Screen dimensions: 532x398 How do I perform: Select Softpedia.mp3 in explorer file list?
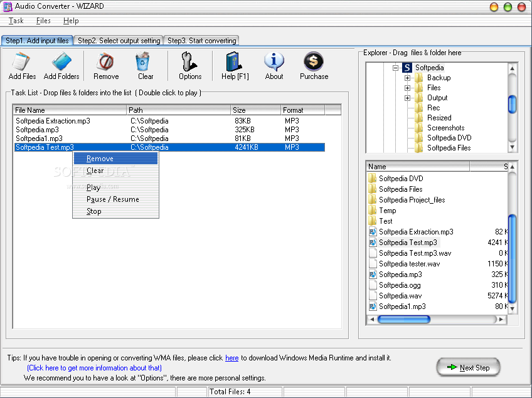tap(396, 275)
